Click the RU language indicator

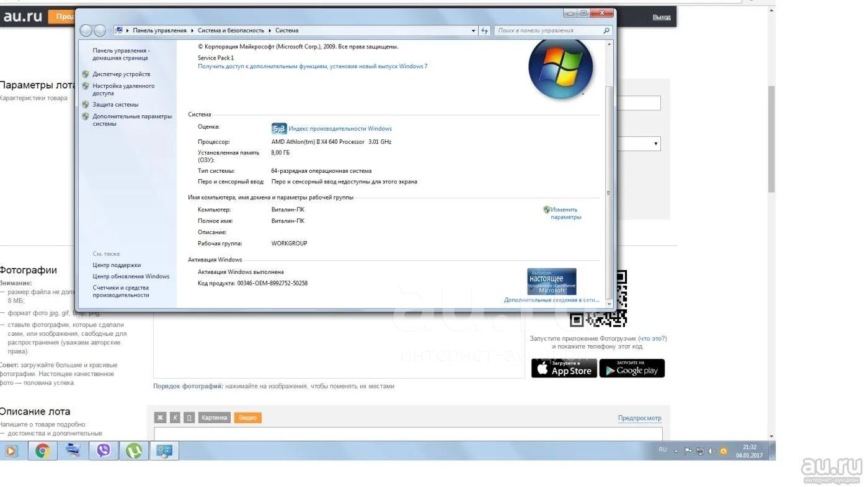[663, 450]
